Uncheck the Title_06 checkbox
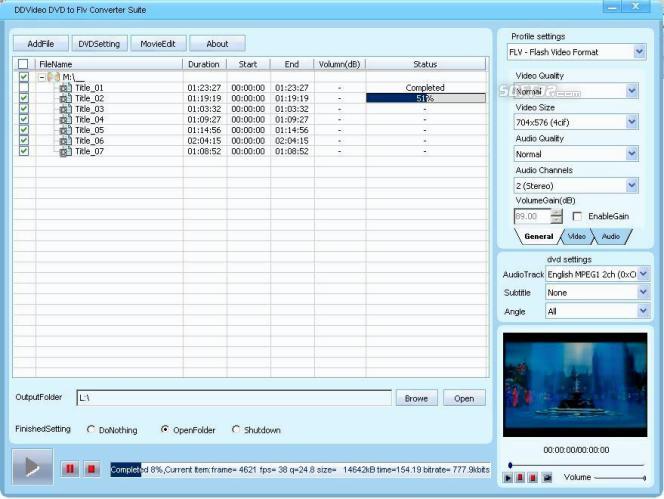This screenshot has width=664, height=499. point(24,140)
